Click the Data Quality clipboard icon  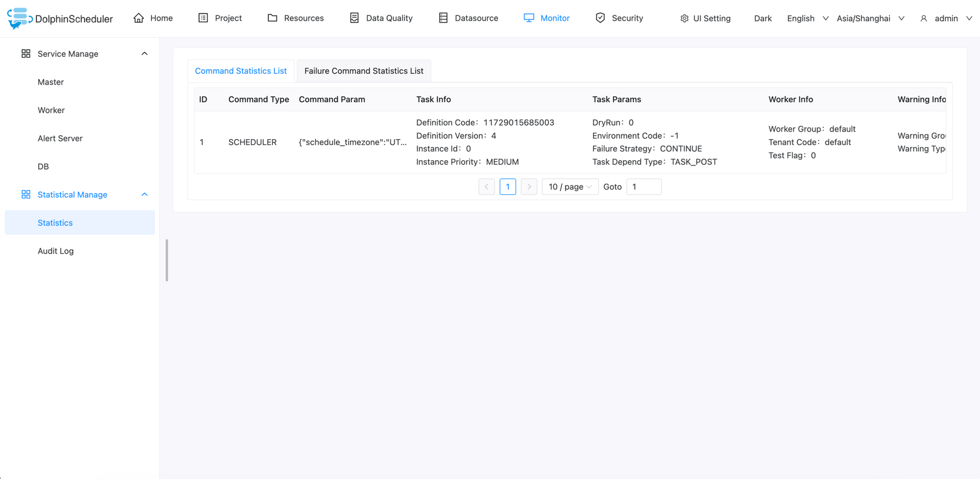point(354,18)
